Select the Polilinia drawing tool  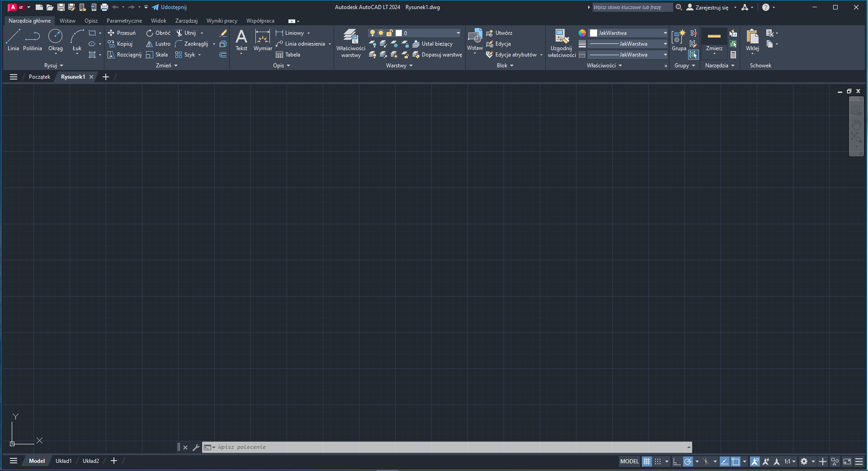click(33, 40)
